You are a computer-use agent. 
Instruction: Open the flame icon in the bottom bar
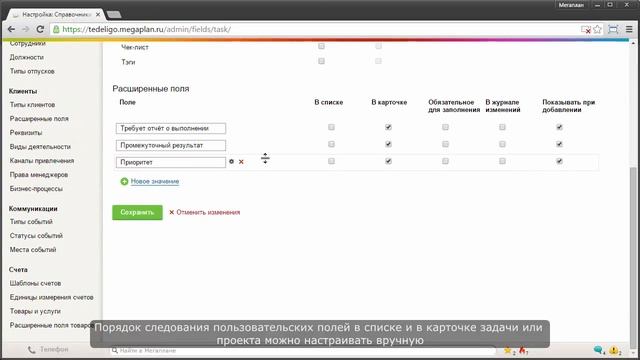coord(522,350)
